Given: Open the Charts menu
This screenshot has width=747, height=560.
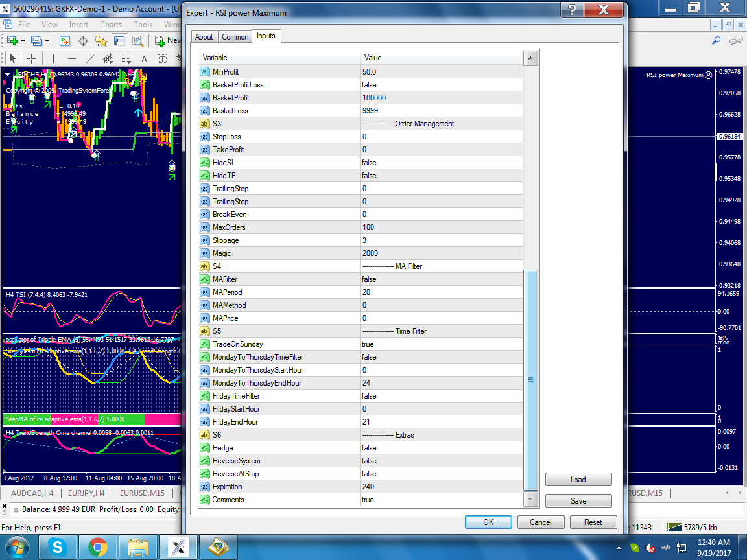Looking at the screenshot, I should pos(110,24).
